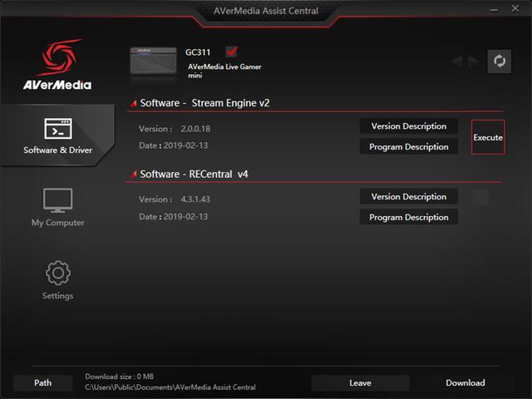Toggle the GC311 device checkbox
The width and height of the screenshot is (532, 399).
[232, 52]
